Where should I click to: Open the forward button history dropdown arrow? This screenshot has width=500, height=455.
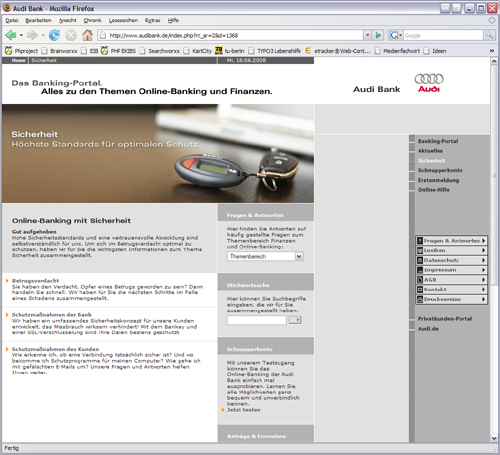coord(43,35)
